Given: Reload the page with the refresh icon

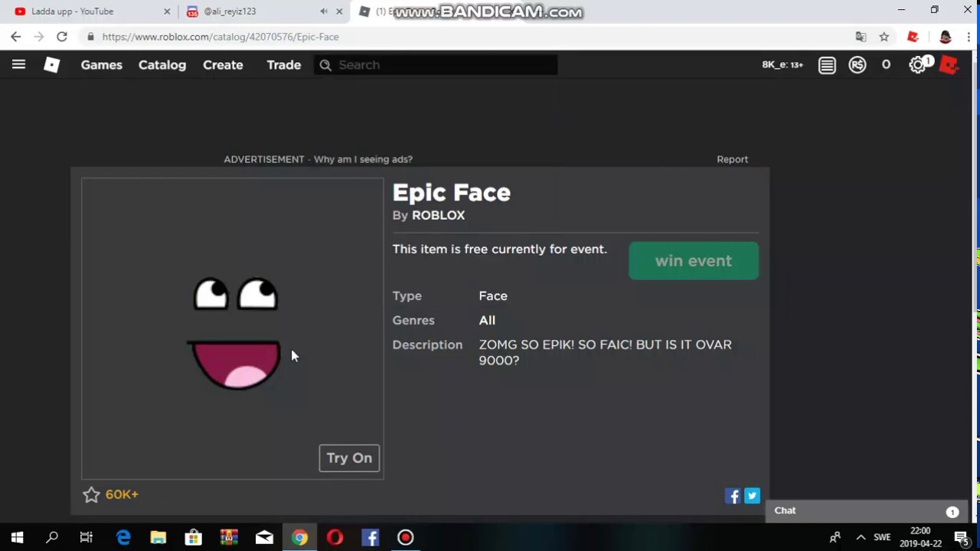Looking at the screenshot, I should coord(62,37).
